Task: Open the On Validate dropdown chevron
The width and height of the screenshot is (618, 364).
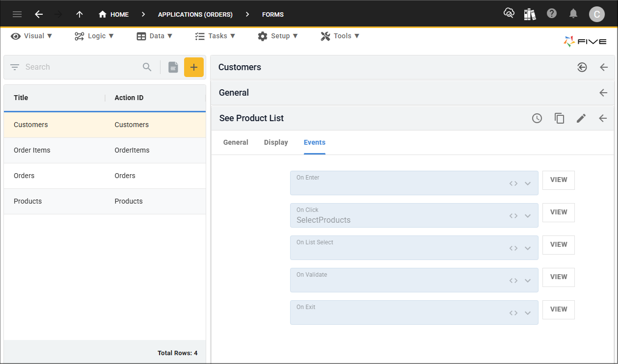Action: click(528, 281)
